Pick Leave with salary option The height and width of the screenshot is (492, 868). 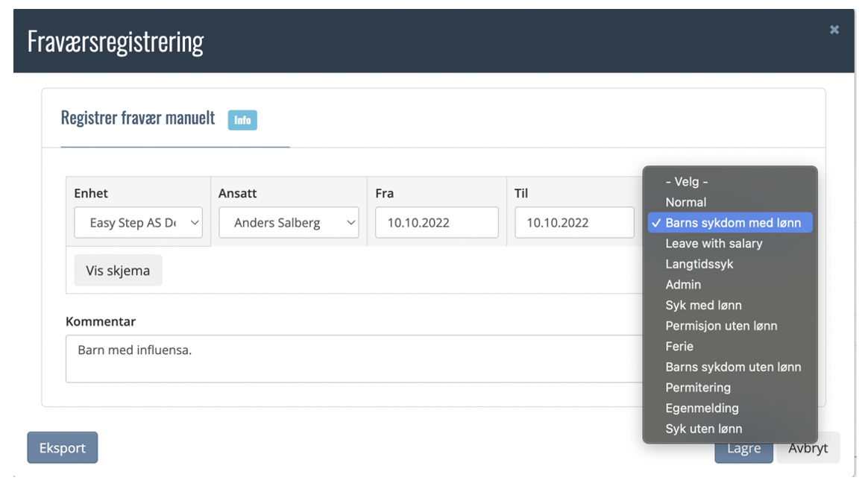714,244
